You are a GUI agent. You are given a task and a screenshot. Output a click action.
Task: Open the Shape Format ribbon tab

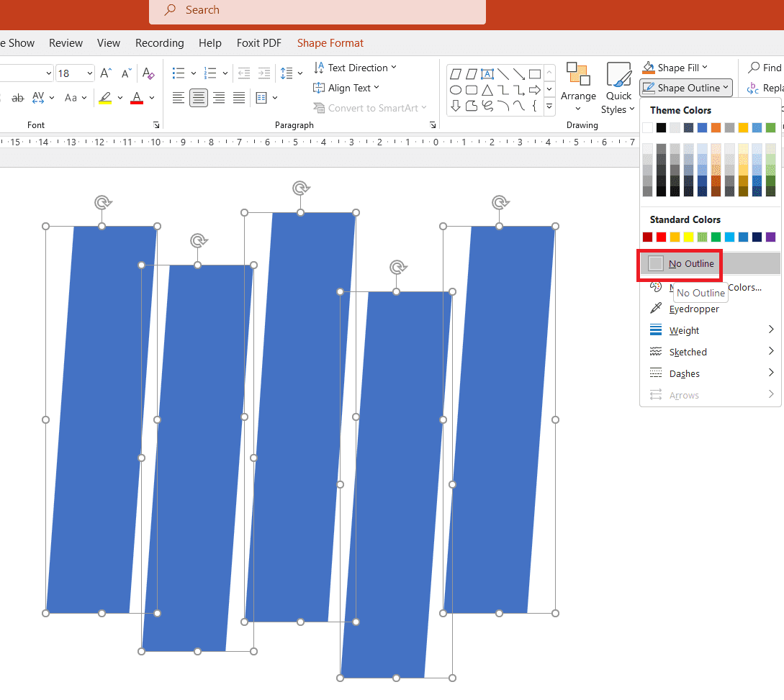click(330, 43)
